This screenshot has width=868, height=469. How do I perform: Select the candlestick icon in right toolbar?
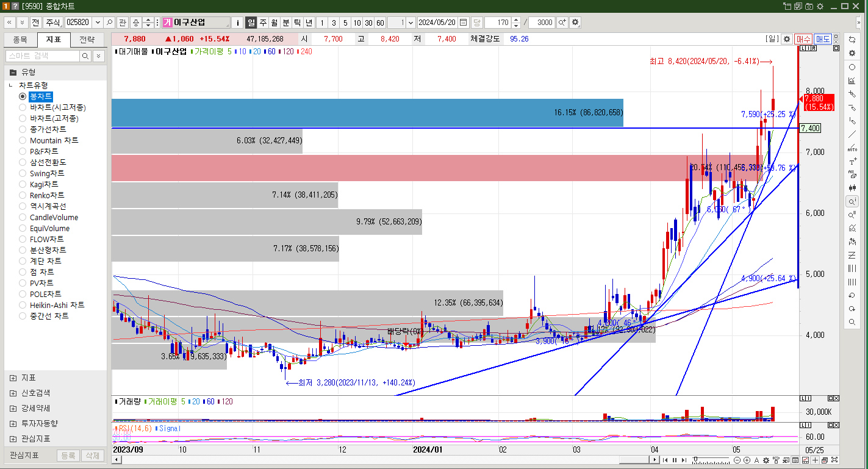(x=852, y=188)
